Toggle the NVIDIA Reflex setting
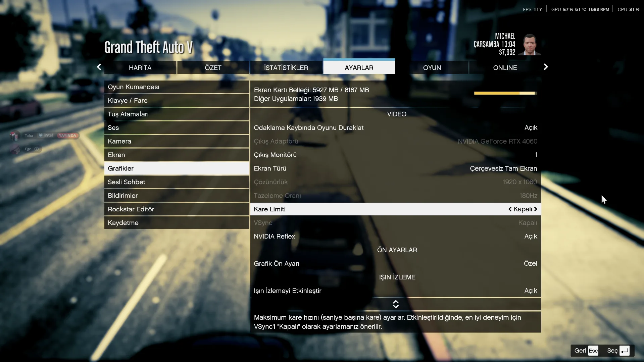 click(x=396, y=236)
